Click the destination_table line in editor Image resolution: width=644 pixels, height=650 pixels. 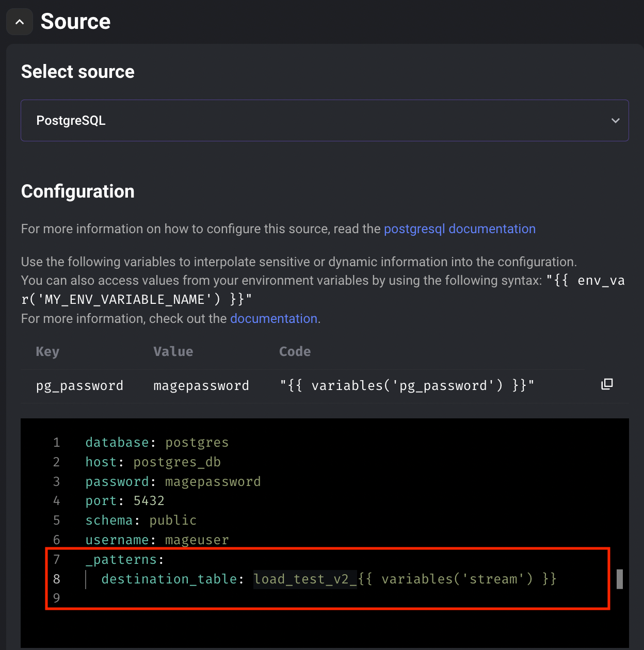click(329, 579)
